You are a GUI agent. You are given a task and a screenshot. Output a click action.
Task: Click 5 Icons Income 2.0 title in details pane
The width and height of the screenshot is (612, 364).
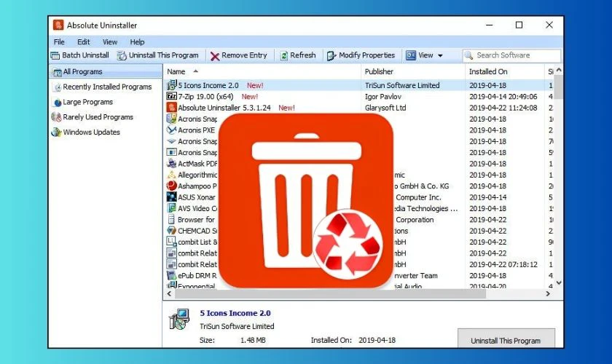(x=235, y=313)
